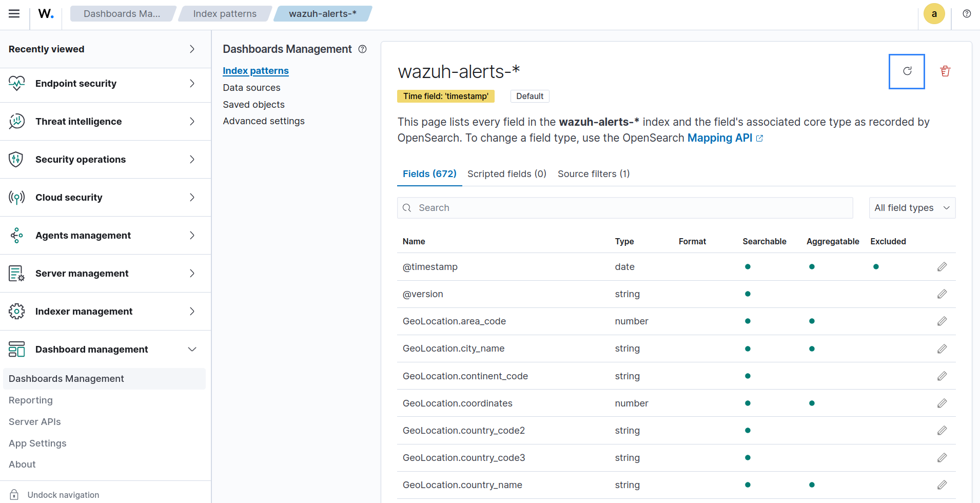Open the All field types dropdown
Viewport: 980px width, 503px height.
click(x=912, y=208)
